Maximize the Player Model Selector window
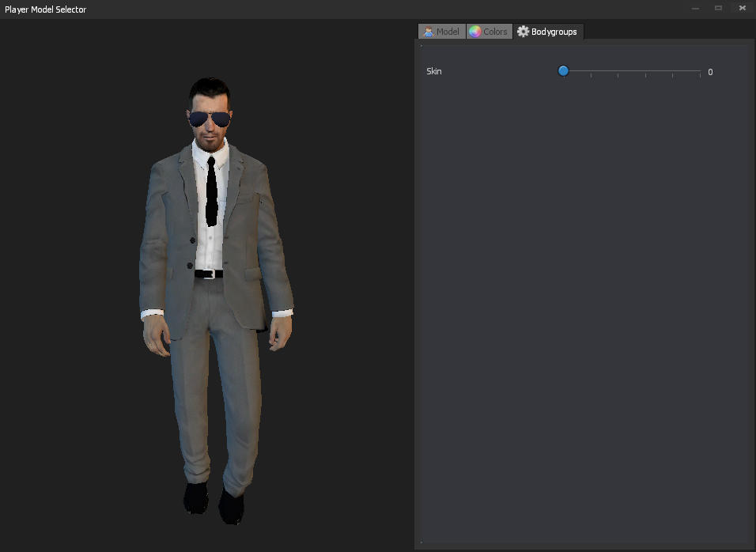Screen dimensions: 756x552 click(718, 8)
